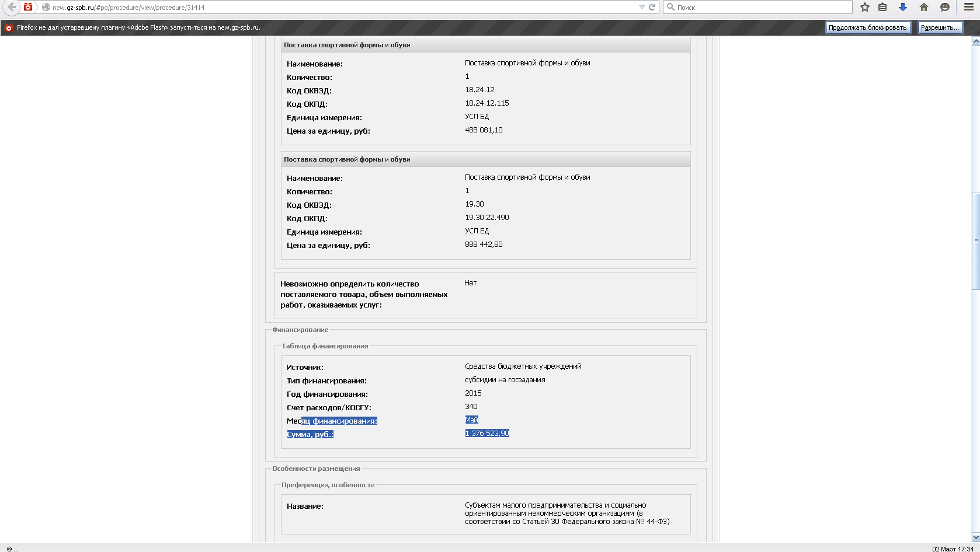This screenshot has height=552, width=980.
Task: Click the Финансирование section heading
Action: (x=300, y=330)
